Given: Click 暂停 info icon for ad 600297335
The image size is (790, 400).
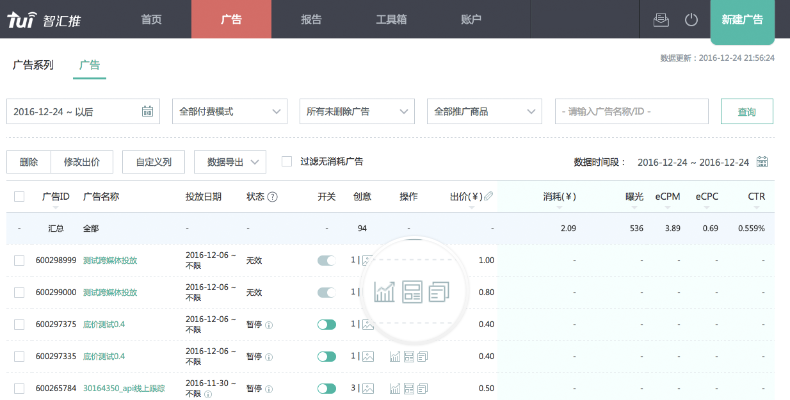Looking at the screenshot, I should pos(269,357).
